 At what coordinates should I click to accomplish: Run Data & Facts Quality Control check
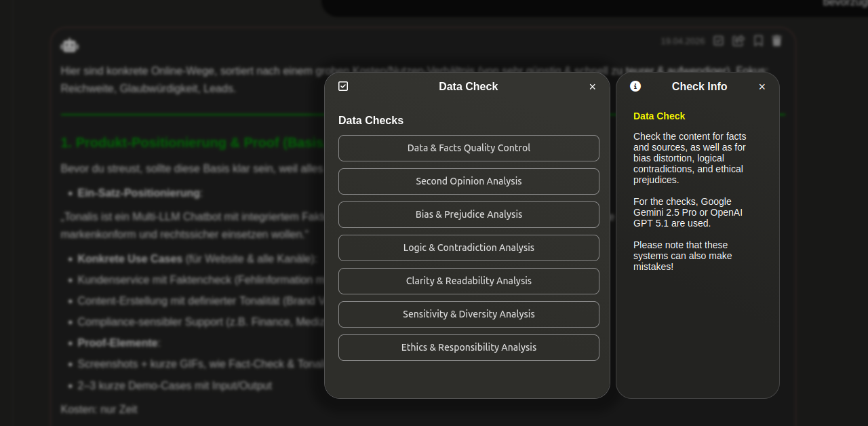[x=469, y=148]
